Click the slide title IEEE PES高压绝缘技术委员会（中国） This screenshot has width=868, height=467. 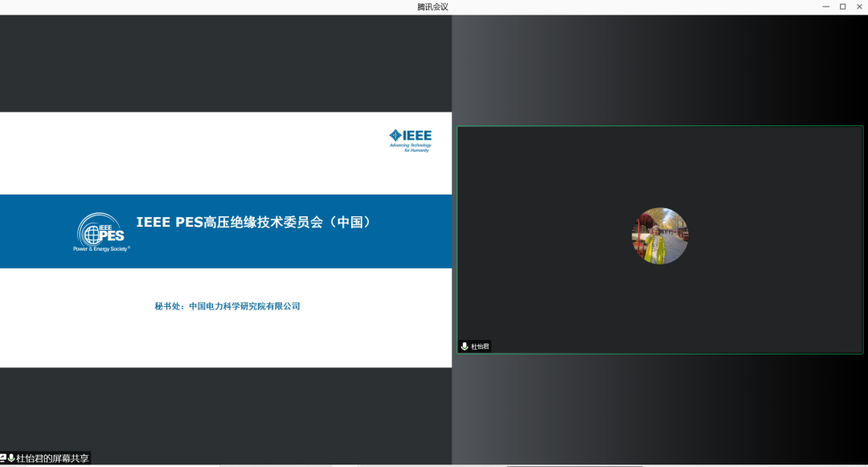[x=253, y=223]
